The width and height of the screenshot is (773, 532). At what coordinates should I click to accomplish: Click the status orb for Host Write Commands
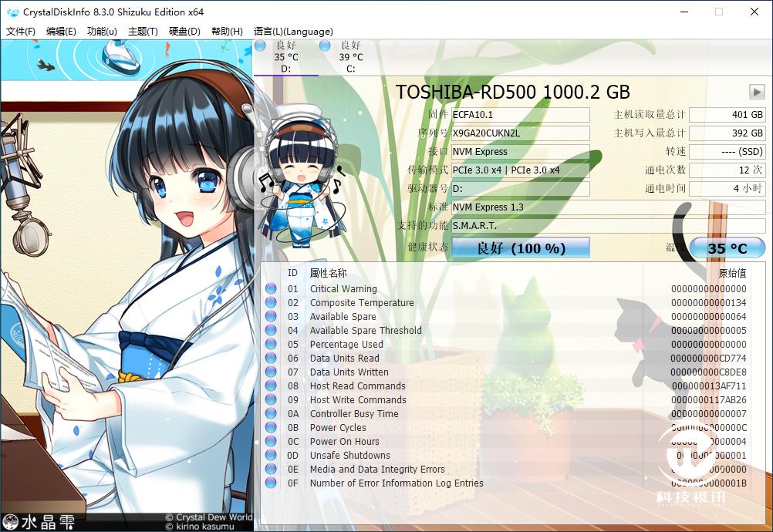click(271, 399)
